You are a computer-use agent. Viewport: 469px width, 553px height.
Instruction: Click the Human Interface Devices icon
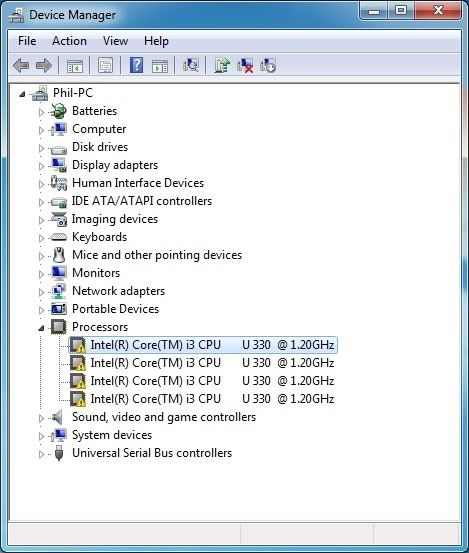(x=59, y=183)
